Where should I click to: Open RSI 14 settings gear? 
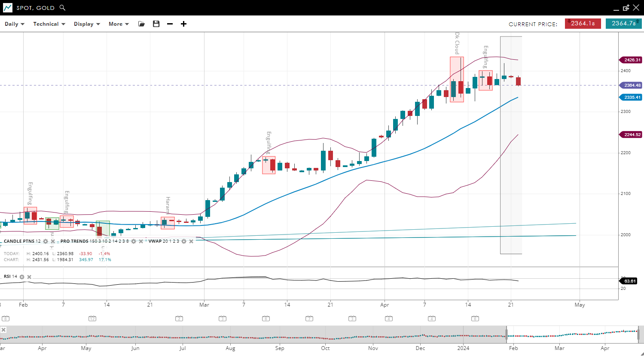pyautogui.click(x=22, y=277)
